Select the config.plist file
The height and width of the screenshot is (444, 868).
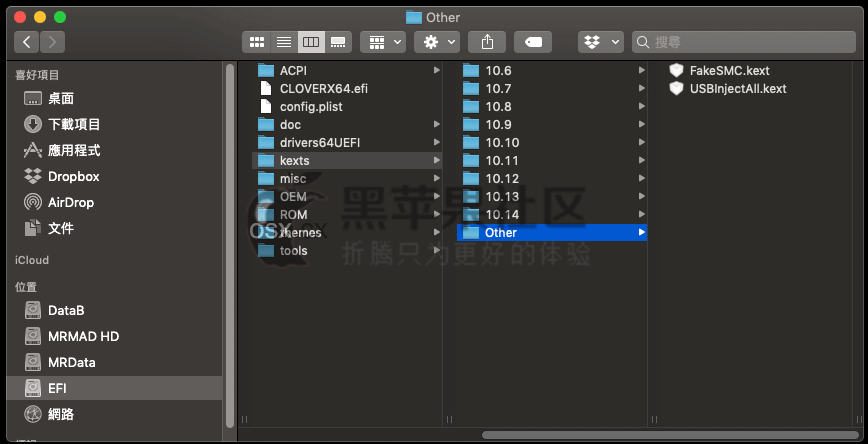pos(347,106)
